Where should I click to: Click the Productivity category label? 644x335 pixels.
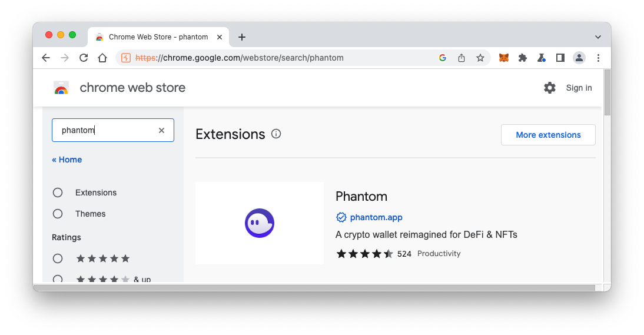[x=439, y=254]
